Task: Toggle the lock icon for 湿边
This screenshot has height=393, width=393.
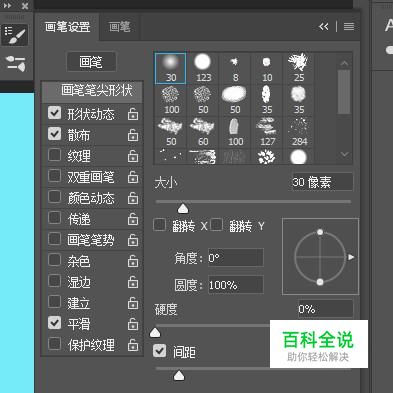Action: 133,282
